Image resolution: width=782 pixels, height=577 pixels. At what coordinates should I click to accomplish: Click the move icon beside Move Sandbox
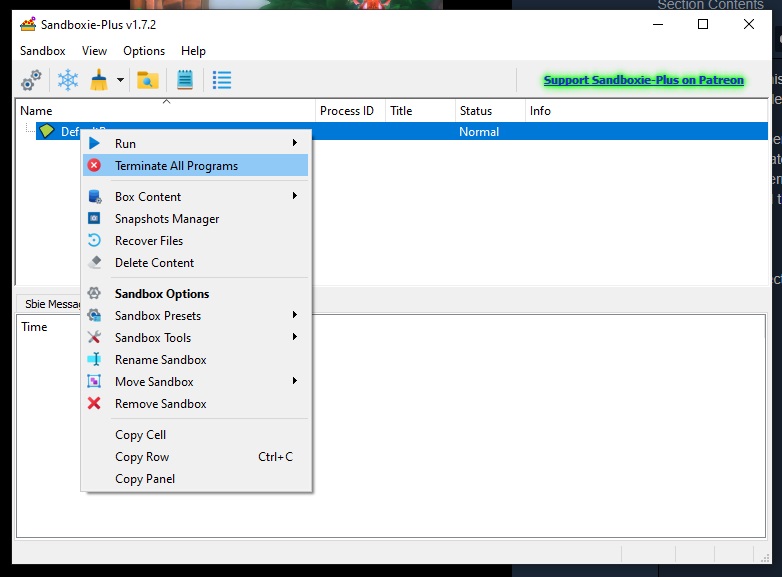pos(94,382)
